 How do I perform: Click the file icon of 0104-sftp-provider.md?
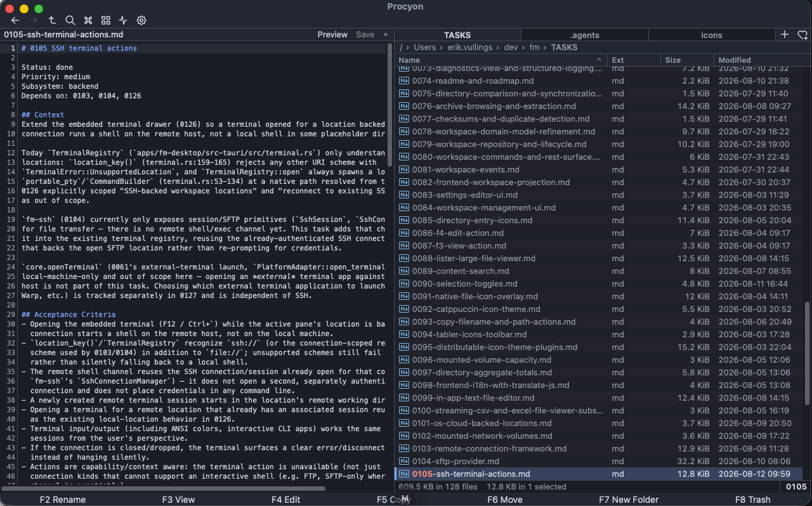tap(403, 461)
